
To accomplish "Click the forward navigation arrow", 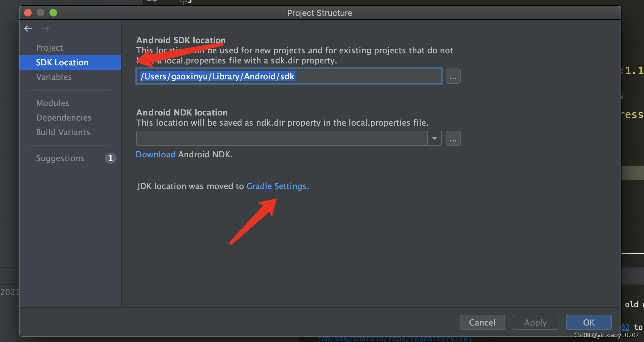I will [45, 29].
